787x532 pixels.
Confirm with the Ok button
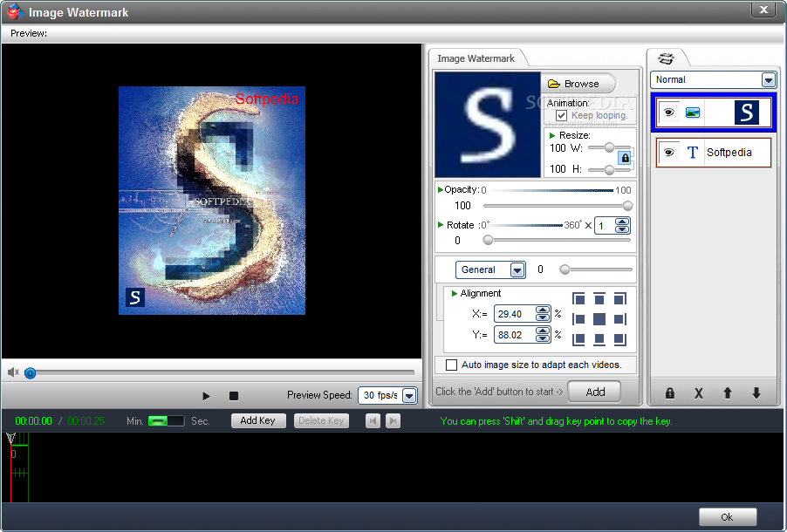[728, 516]
